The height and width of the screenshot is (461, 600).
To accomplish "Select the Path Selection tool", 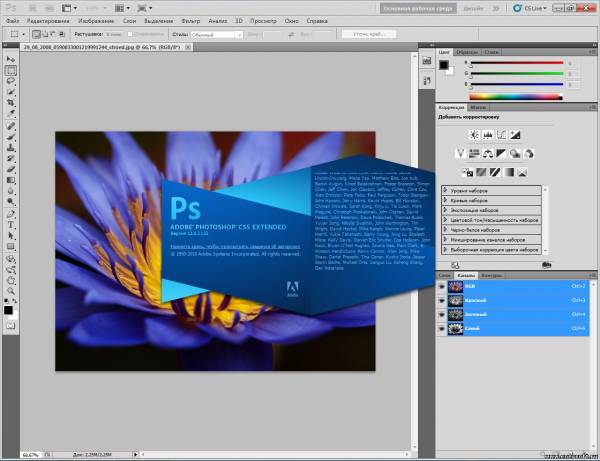I will click(x=11, y=236).
